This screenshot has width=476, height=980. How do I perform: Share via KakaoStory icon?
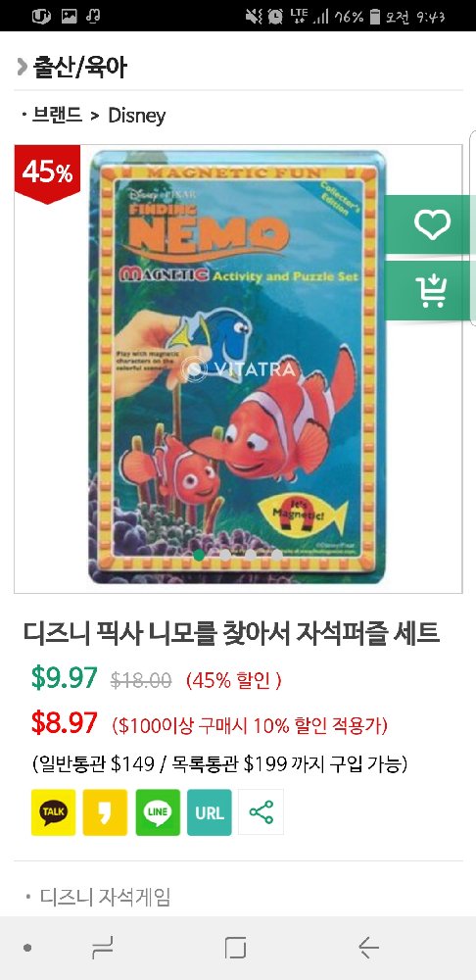(105, 811)
